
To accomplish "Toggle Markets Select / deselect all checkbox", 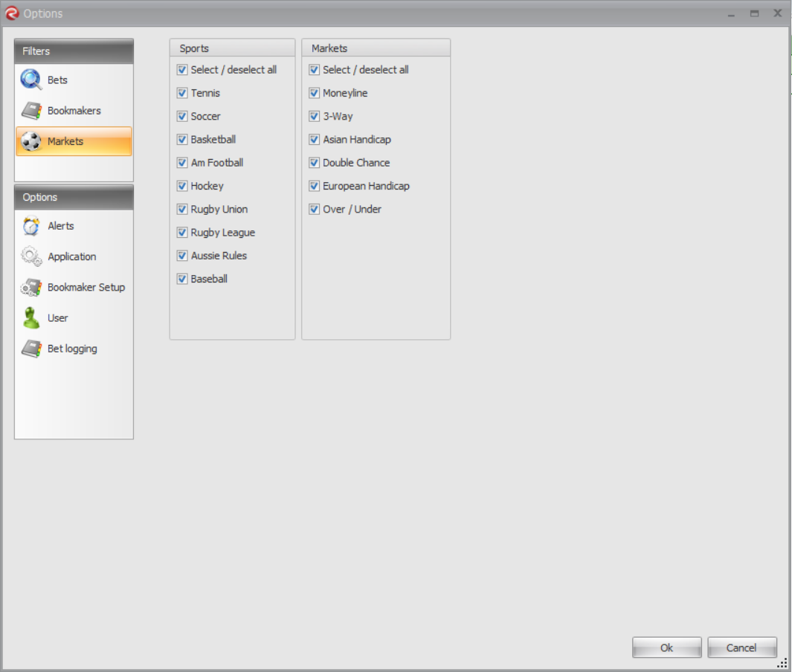I will 314,70.
